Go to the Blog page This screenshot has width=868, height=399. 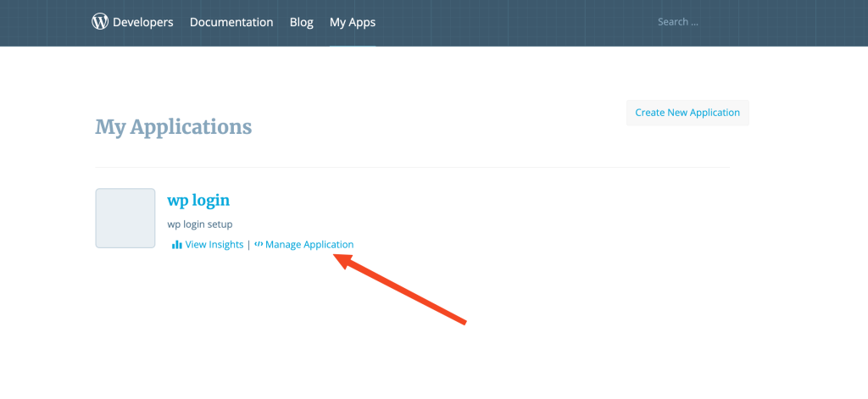pyautogui.click(x=301, y=22)
